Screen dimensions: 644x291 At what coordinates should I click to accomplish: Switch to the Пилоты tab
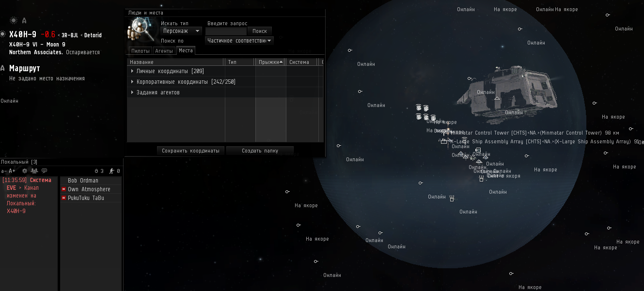tap(140, 51)
